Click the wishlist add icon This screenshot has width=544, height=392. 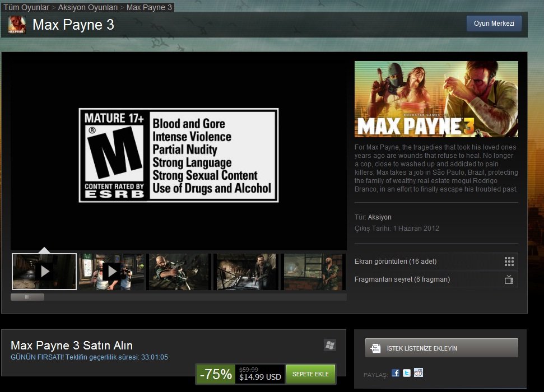point(375,348)
